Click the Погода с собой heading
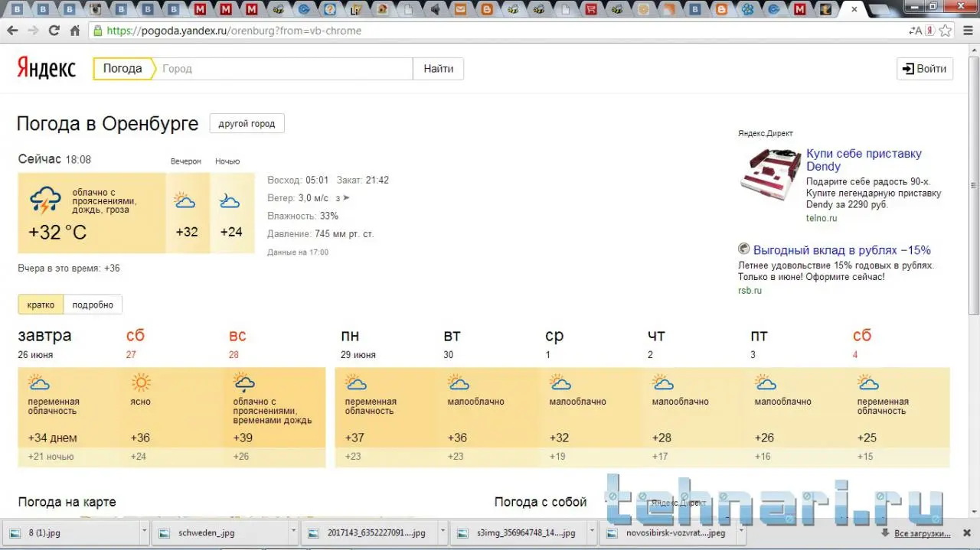Viewport: 980px width, 550px height. coord(541,502)
